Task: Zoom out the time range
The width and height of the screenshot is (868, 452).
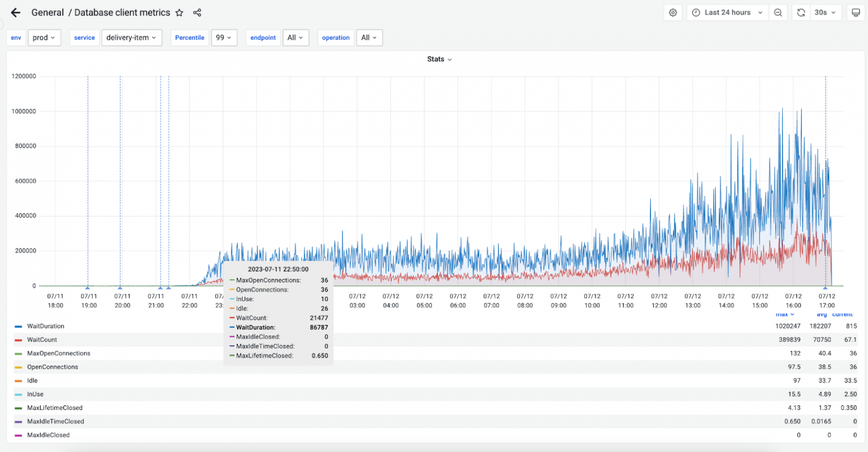Action: pos(778,13)
